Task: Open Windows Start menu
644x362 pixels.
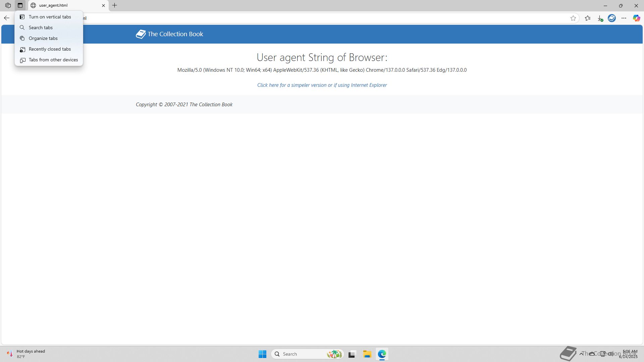Action: [x=262, y=354]
